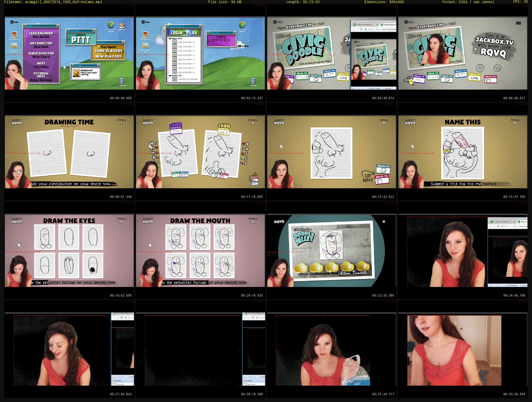Click audience people icon in RQVQ lobby frame
This screenshot has height=402, width=532.
tap(518, 23)
